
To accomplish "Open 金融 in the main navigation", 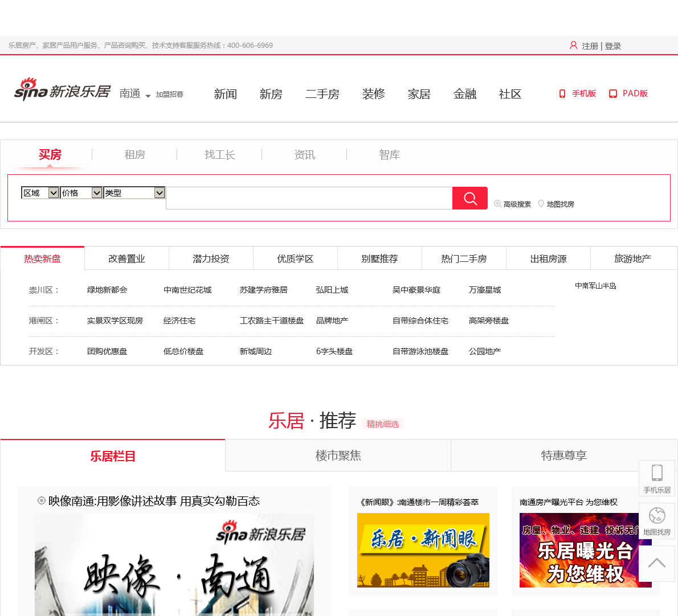I will point(465,94).
